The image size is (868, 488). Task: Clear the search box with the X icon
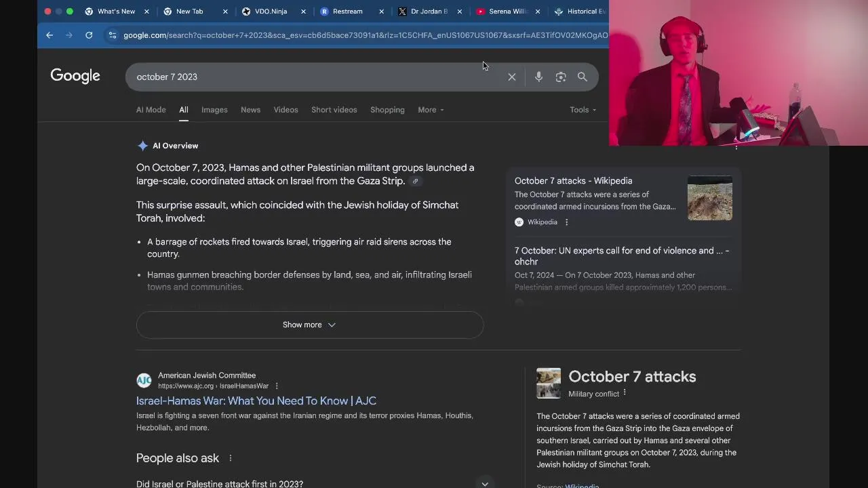tap(512, 77)
